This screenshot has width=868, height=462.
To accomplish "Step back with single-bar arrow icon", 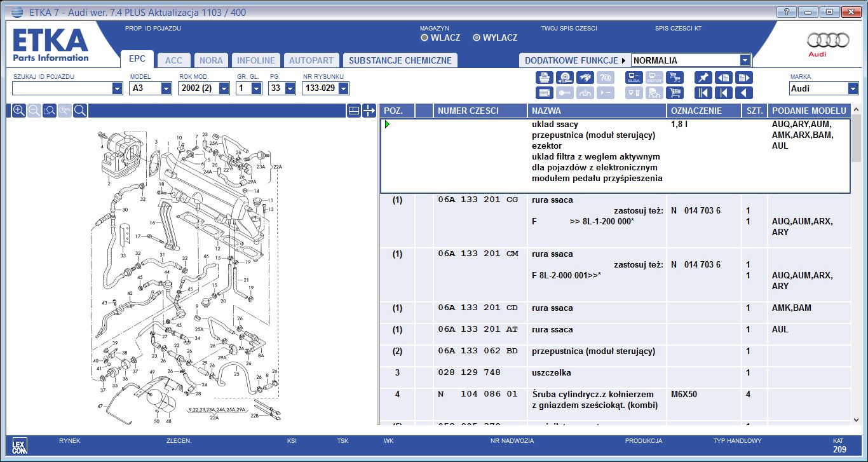I will (724, 93).
